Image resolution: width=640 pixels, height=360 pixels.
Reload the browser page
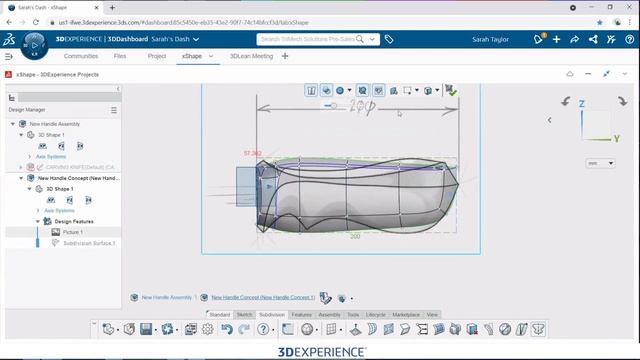pyautogui.click(x=36, y=22)
